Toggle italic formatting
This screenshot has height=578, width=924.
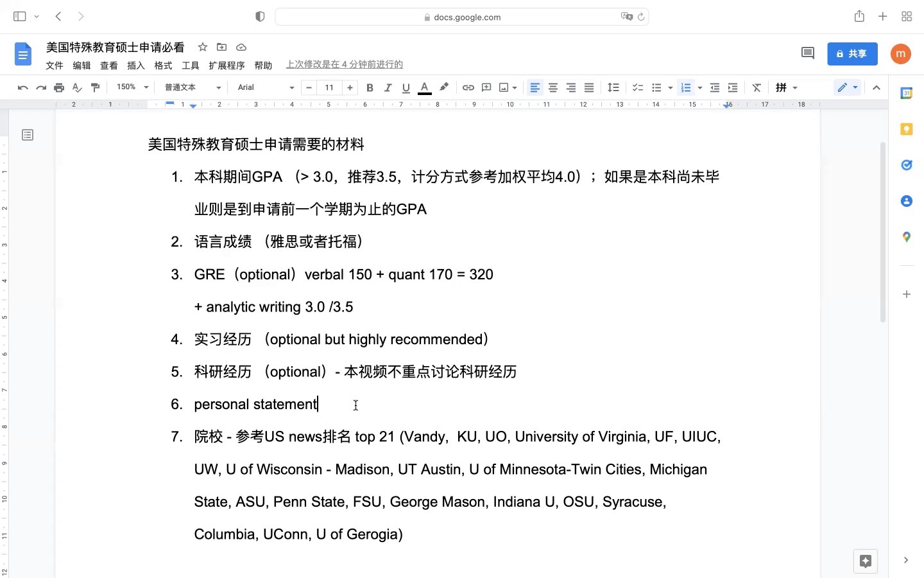coord(388,87)
